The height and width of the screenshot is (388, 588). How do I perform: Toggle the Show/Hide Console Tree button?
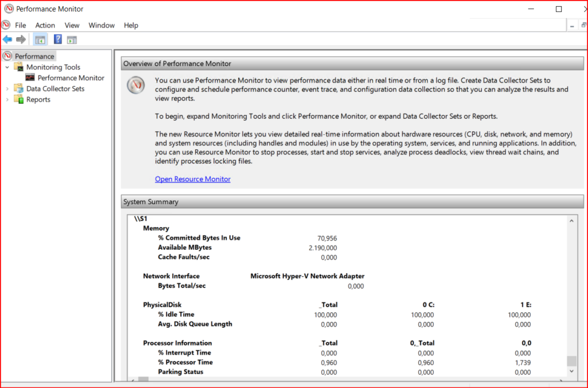[x=40, y=40]
